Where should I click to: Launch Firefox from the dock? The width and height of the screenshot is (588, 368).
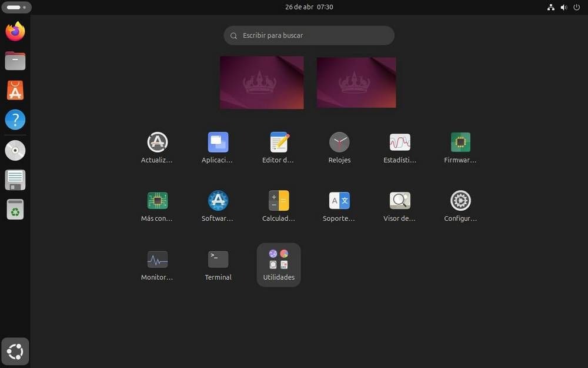point(15,31)
